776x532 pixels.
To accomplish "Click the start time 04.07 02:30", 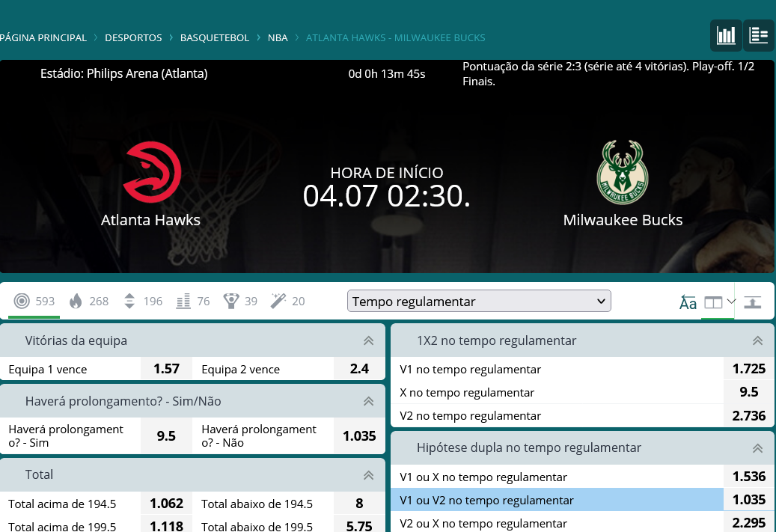I will [x=386, y=196].
